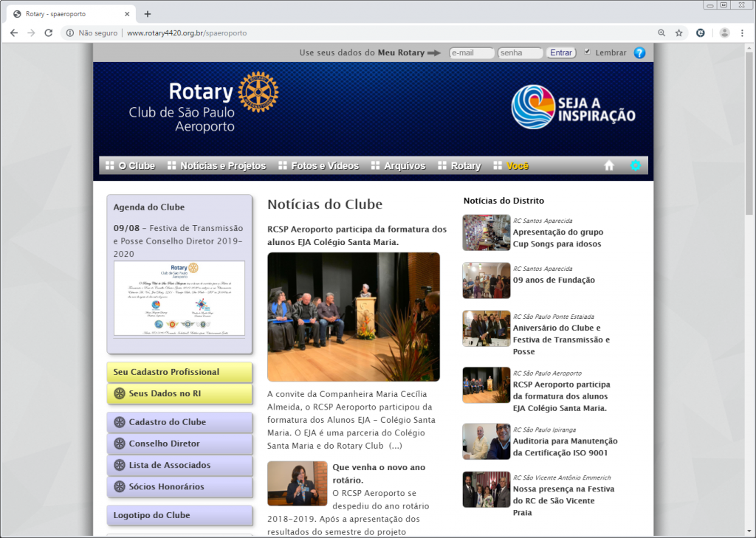Click the Chrome profile avatar icon
The height and width of the screenshot is (538, 756).
724,33
